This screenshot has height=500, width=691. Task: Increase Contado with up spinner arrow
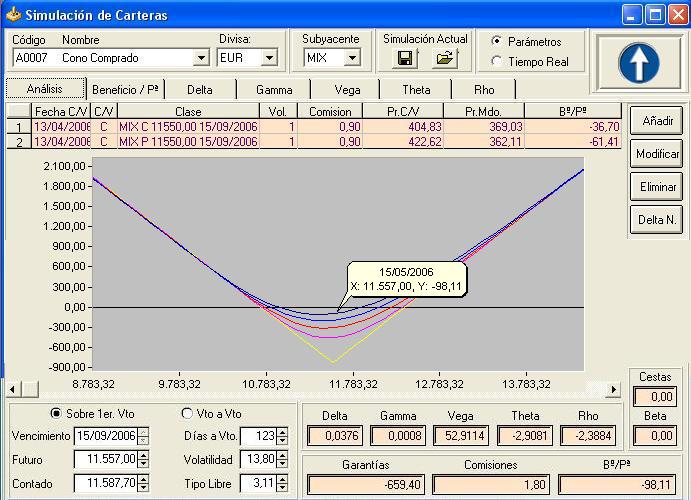143,479
